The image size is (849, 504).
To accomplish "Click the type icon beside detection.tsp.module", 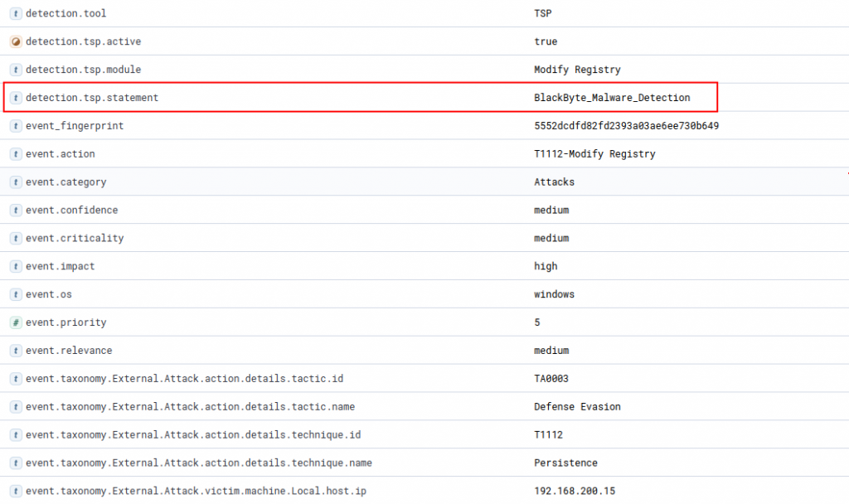I will pyautogui.click(x=16, y=70).
